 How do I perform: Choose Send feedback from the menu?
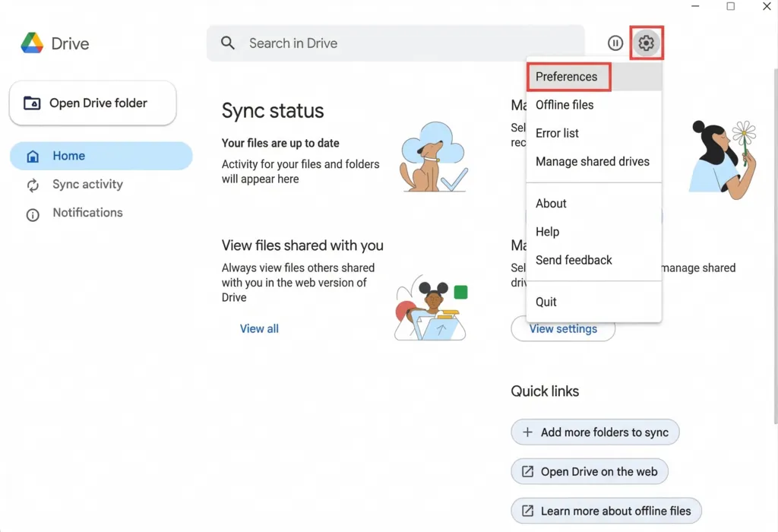pyautogui.click(x=574, y=260)
